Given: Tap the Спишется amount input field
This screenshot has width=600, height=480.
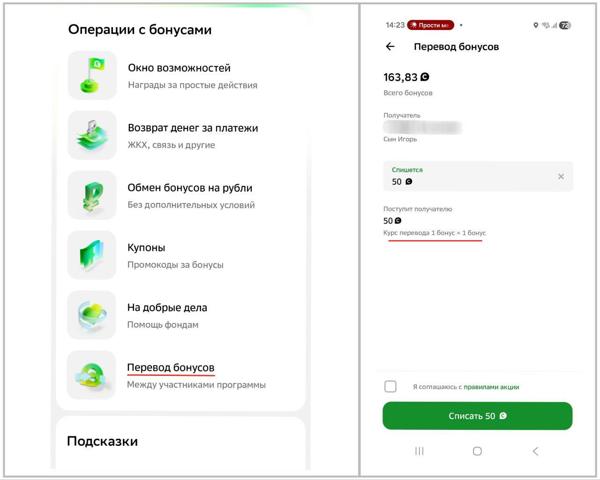Looking at the screenshot, I should tap(465, 177).
